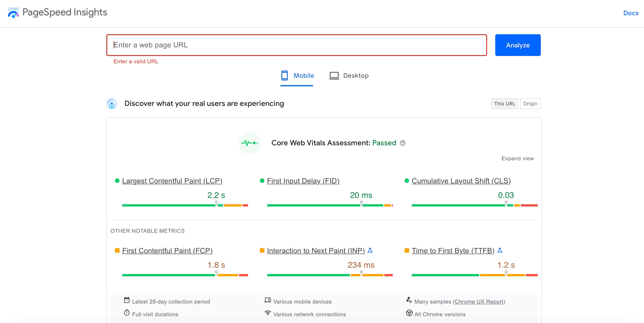Click the Analyze button
Image resolution: width=644 pixels, height=323 pixels.
click(517, 45)
